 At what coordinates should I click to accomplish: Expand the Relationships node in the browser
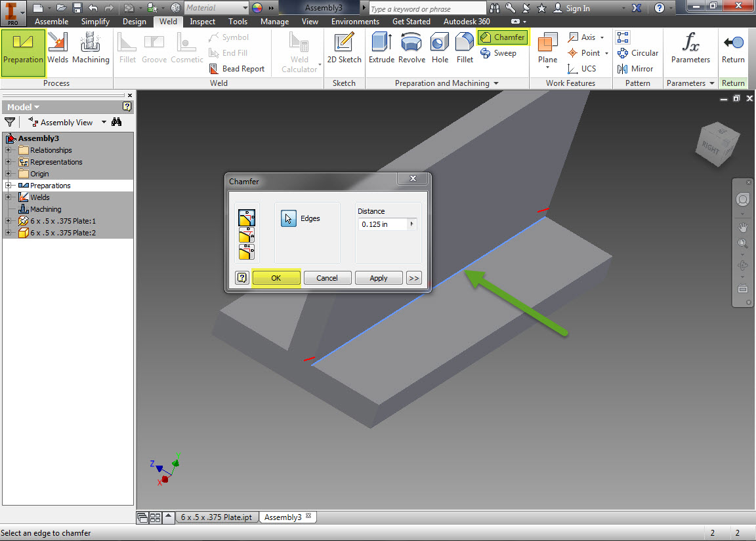point(7,150)
